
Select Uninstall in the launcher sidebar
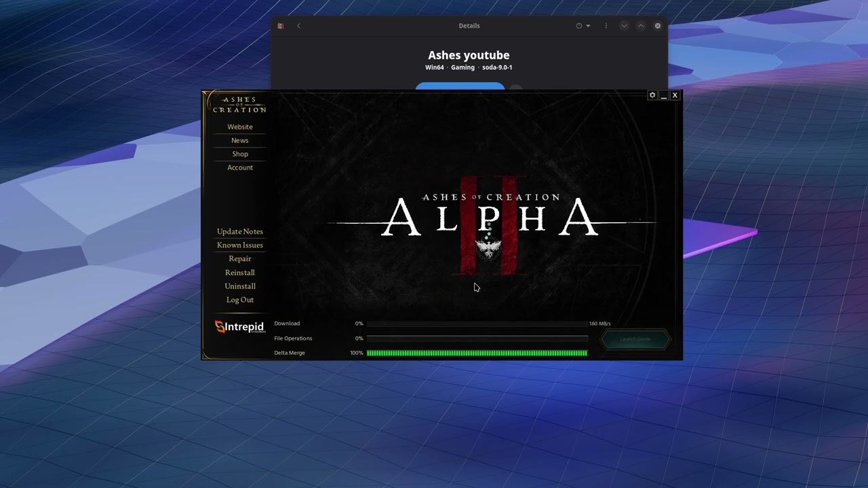tap(240, 286)
